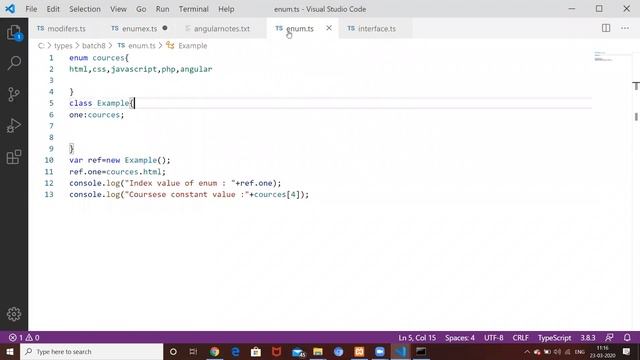Click 'TypeScript' language mode
This screenshot has height=360, width=640.
click(554, 338)
